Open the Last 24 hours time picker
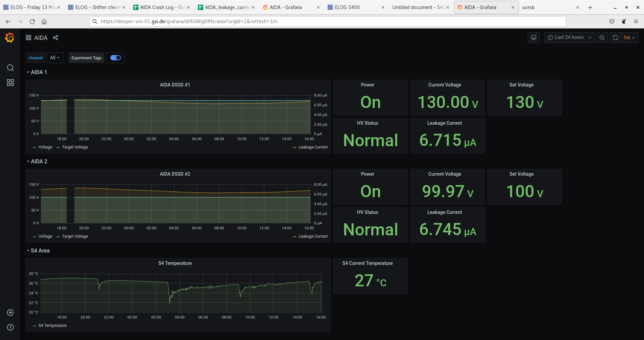This screenshot has height=340, width=644. click(x=569, y=38)
